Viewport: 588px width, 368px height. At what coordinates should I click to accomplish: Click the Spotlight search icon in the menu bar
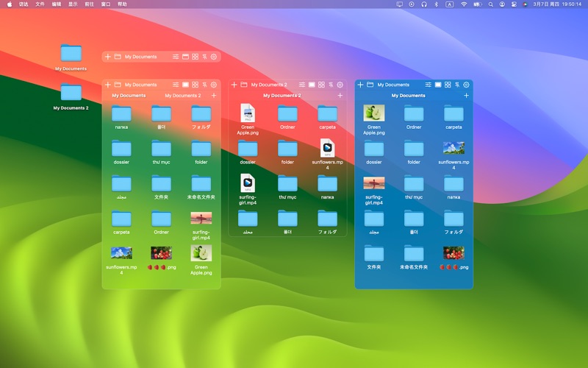coord(490,4)
